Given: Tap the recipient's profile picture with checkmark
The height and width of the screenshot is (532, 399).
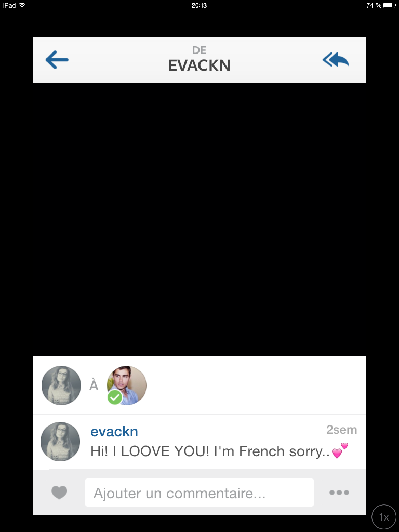Looking at the screenshot, I should pyautogui.click(x=127, y=385).
